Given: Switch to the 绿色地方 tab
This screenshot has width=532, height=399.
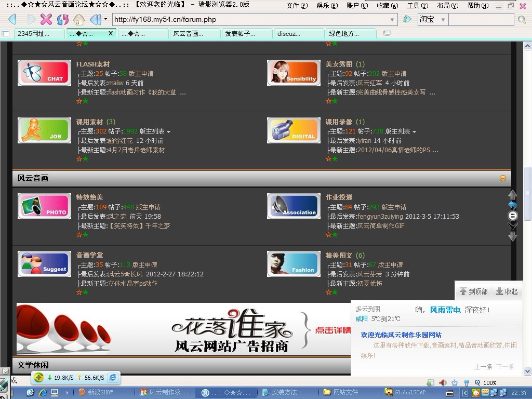Looking at the screenshot, I should tap(351, 34).
